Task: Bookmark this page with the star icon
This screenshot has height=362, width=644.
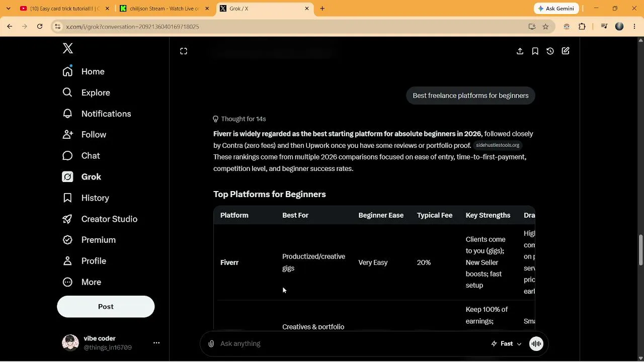Action: (545, 27)
